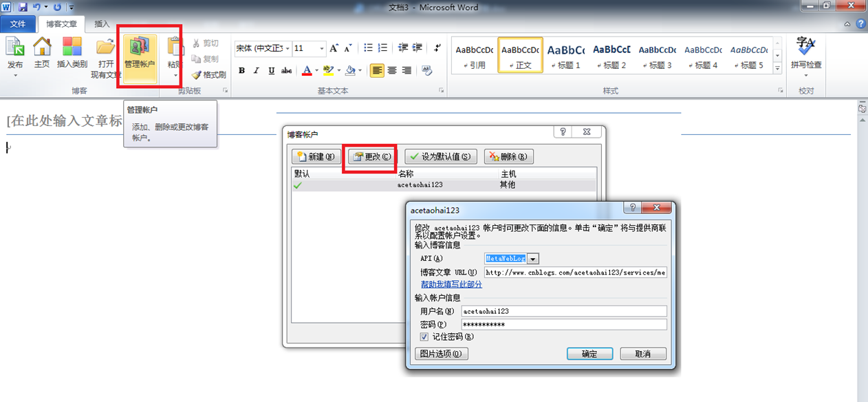Open the 主页 (Home Page) blog button
868x402 pixels.
point(42,52)
